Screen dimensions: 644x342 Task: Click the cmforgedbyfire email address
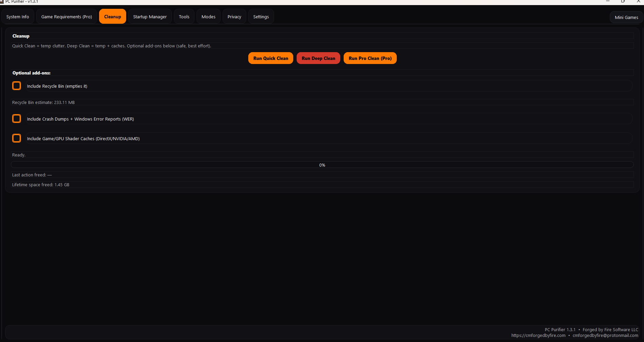click(605, 336)
